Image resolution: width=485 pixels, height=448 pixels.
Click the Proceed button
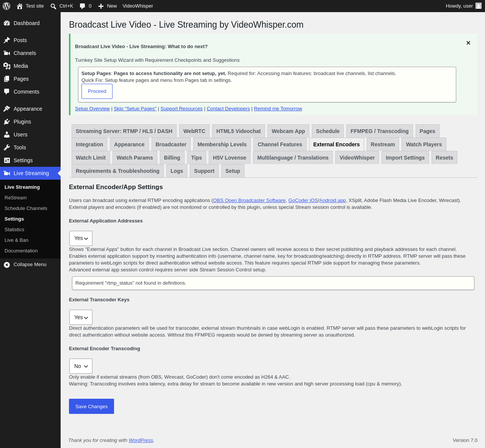[97, 91]
